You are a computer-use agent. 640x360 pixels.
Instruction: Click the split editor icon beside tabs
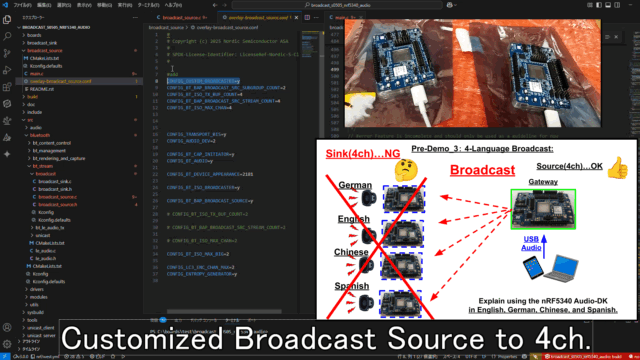pyautogui.click(x=307, y=18)
